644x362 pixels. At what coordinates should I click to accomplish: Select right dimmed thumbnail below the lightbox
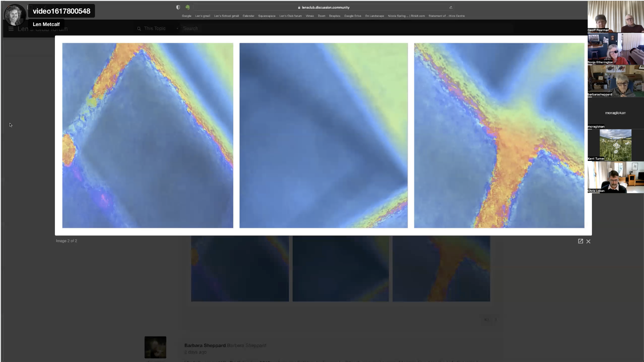[441, 268]
